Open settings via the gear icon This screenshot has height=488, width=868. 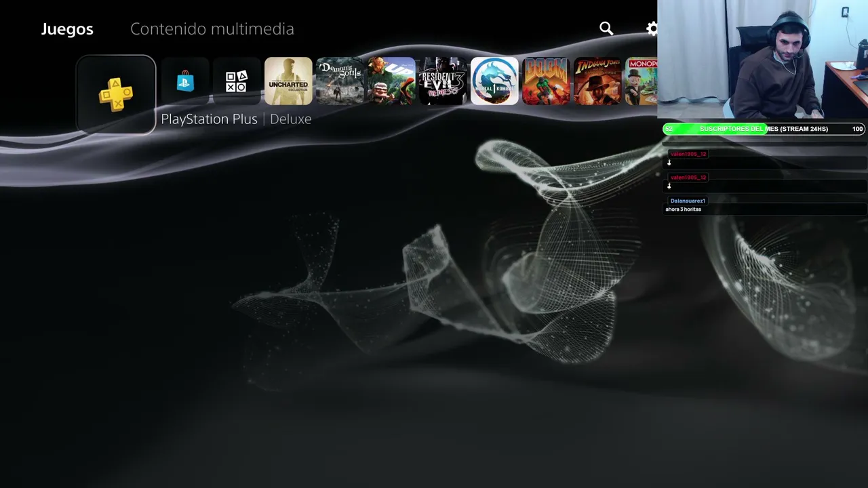pos(652,28)
